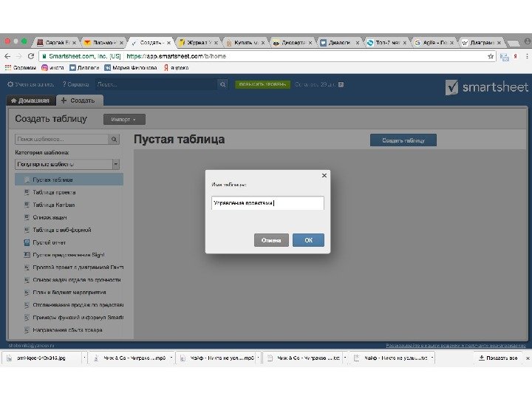The height and width of the screenshot is (399, 532).
Task: Switch to the Agile Google browser tab
Action: (434, 42)
